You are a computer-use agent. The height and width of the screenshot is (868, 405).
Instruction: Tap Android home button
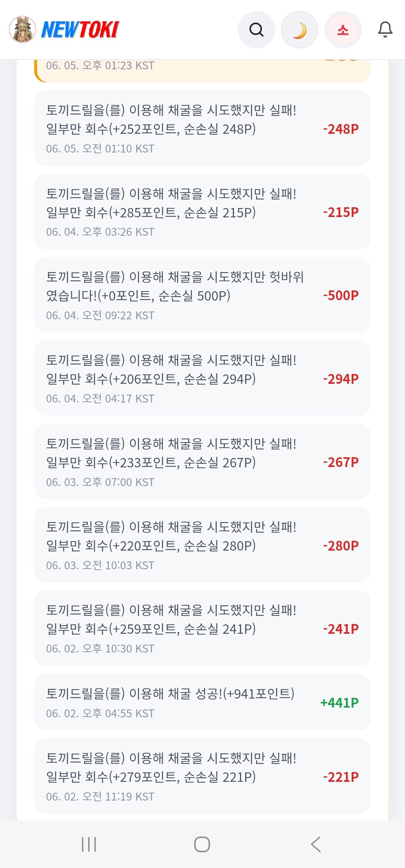pyautogui.click(x=202, y=844)
